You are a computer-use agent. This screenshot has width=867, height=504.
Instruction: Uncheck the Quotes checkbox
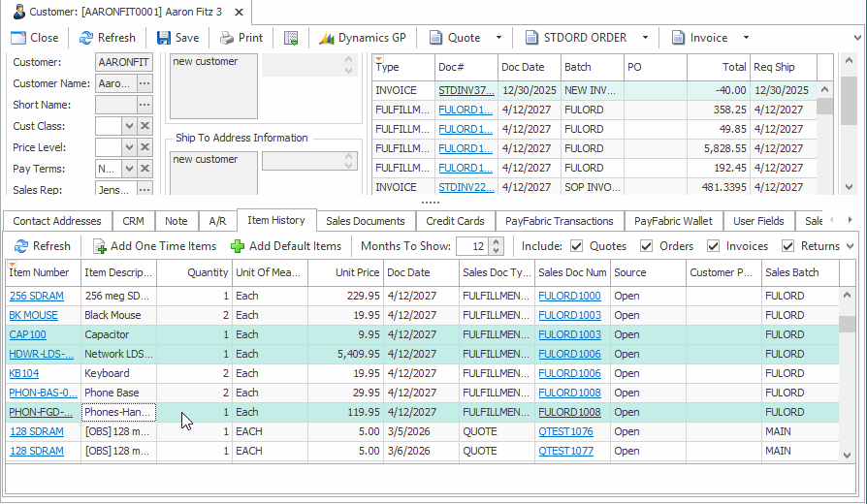click(577, 246)
